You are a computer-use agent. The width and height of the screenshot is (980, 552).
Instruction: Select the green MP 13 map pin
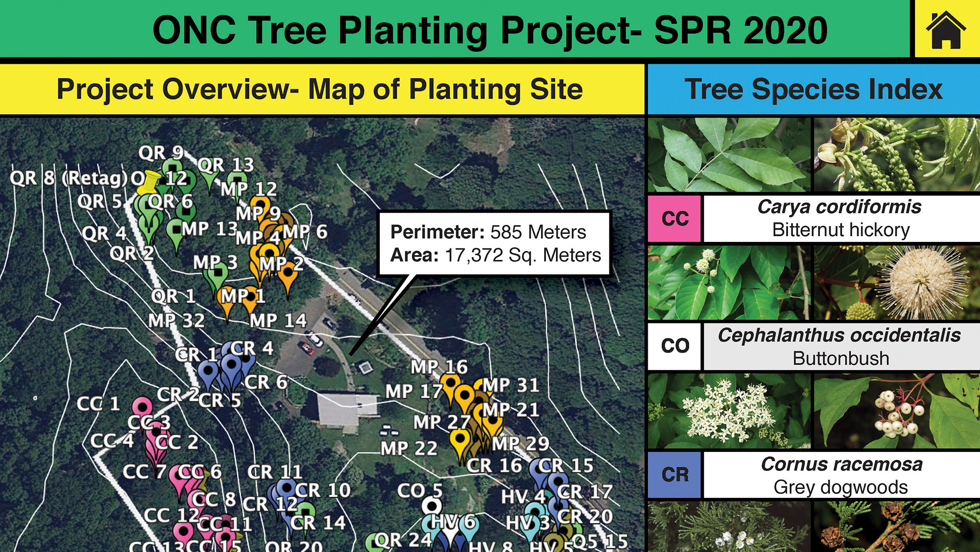point(175,236)
